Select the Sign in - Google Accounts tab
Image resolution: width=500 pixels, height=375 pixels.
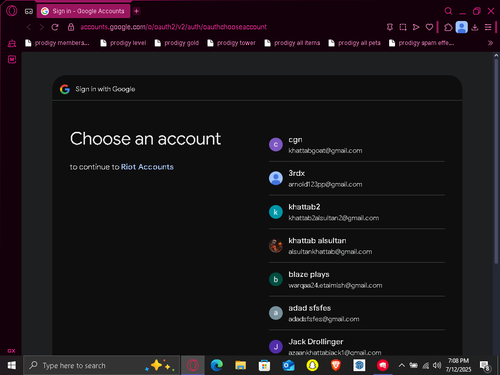tap(83, 11)
